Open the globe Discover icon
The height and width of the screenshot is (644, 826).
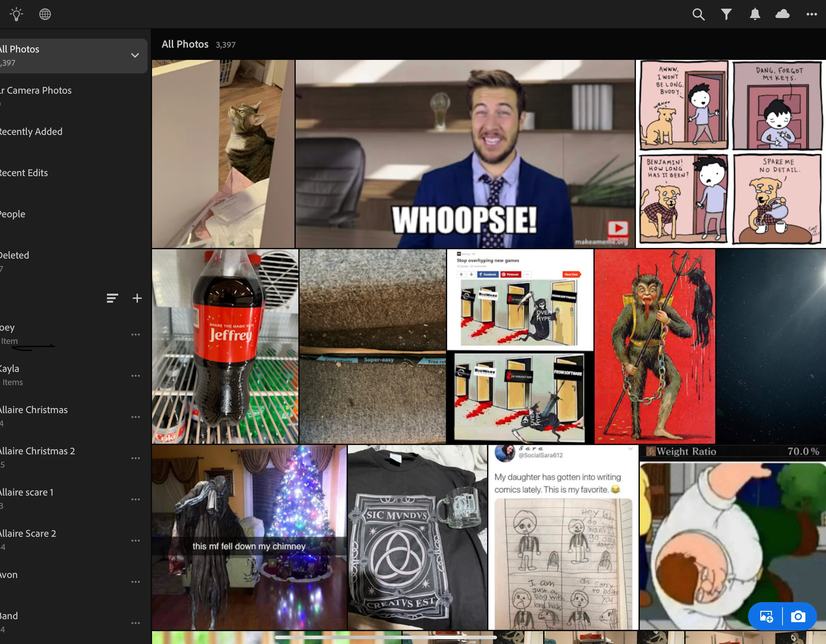[x=45, y=14]
